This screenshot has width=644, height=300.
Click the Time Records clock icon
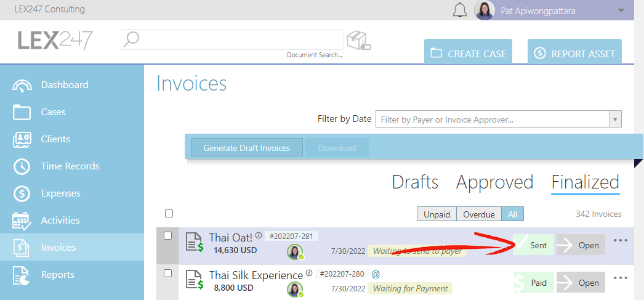[22, 166]
